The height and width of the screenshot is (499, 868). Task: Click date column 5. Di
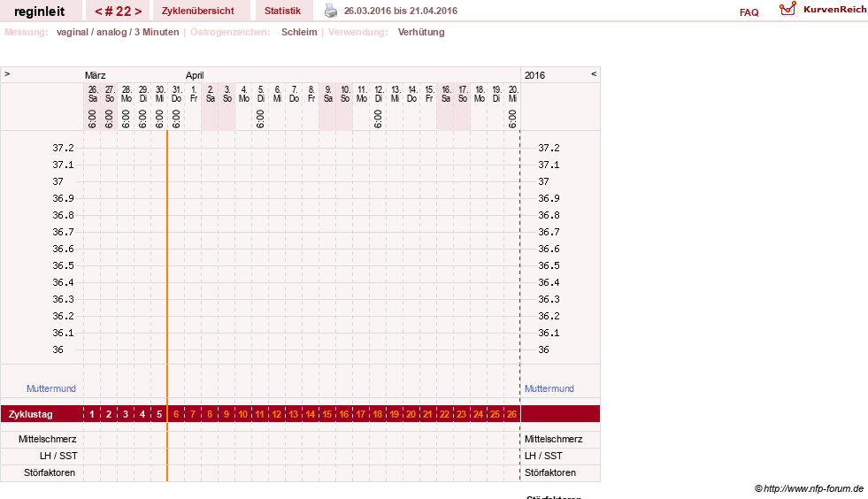(x=261, y=94)
